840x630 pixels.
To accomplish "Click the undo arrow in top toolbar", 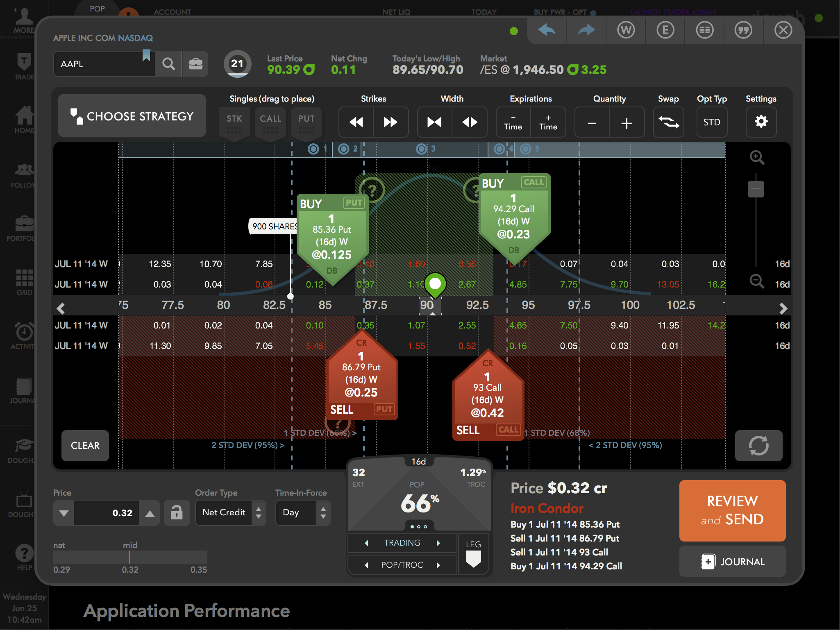I will pos(547,30).
